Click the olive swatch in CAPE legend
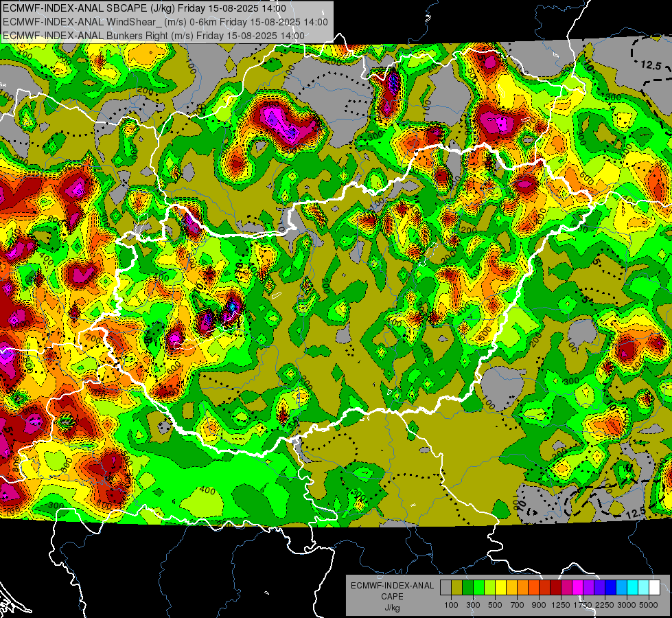 pos(457,587)
